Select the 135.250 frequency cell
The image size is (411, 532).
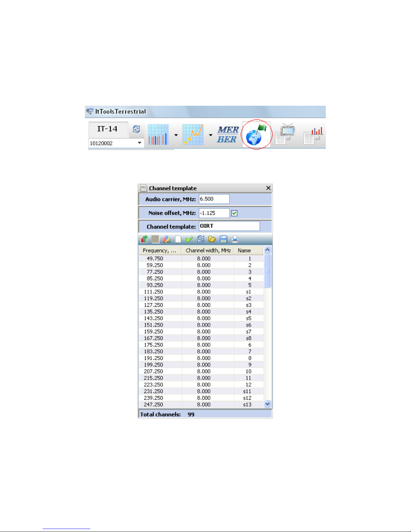click(x=160, y=312)
